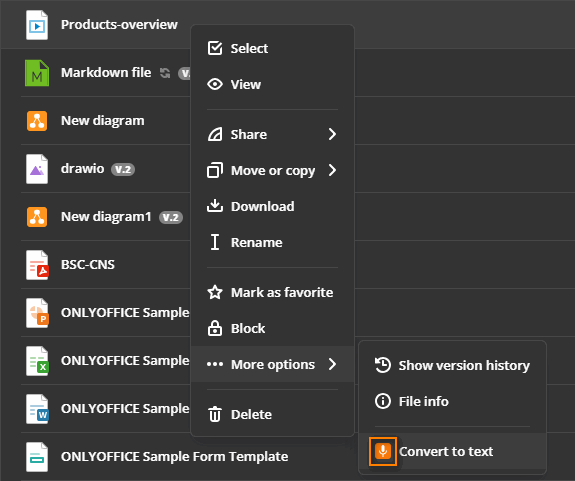This screenshot has height=481, width=575.
Task: Click the New diagram1 orange icon
Action: point(37,217)
